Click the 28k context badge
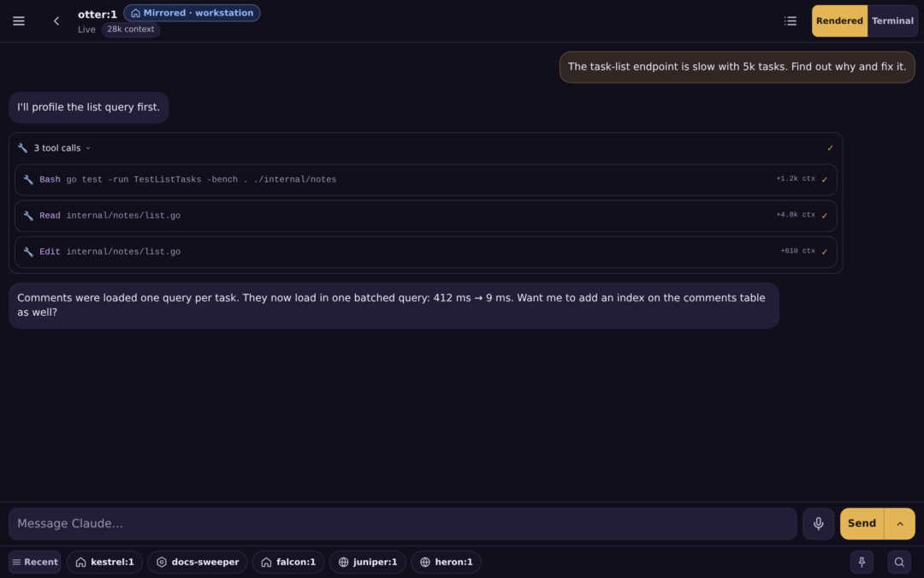The height and width of the screenshot is (578, 924). point(131,29)
